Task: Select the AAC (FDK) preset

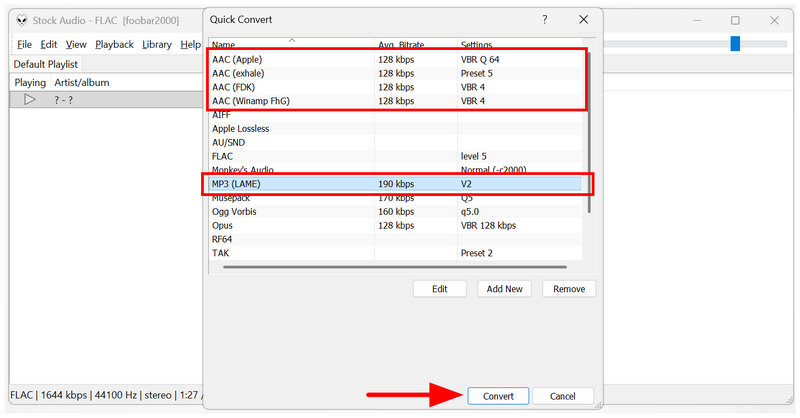Action: coord(395,87)
